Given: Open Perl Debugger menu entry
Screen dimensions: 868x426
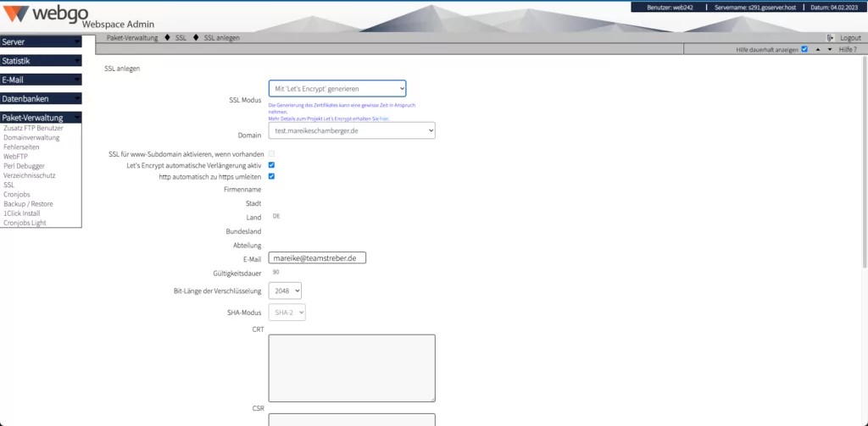Looking at the screenshot, I should point(25,166).
